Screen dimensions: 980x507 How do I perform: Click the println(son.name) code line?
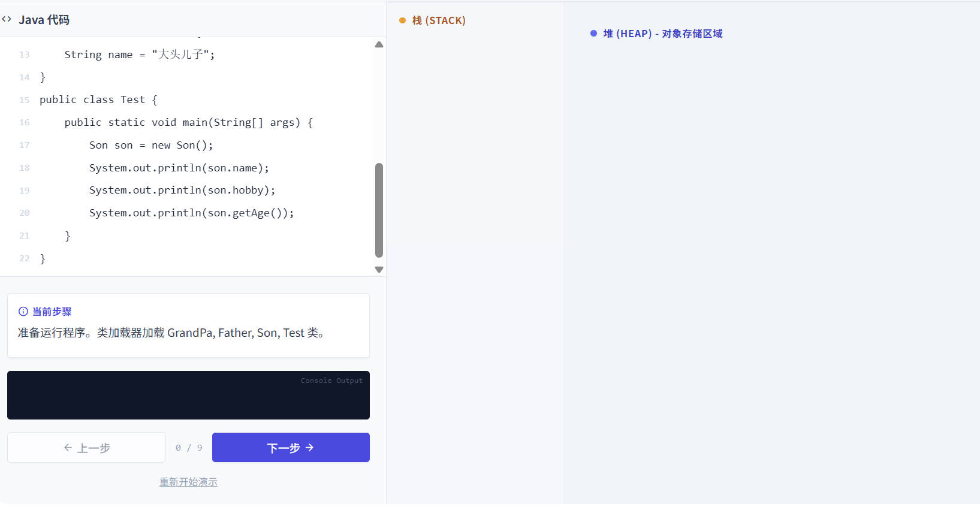coord(179,168)
